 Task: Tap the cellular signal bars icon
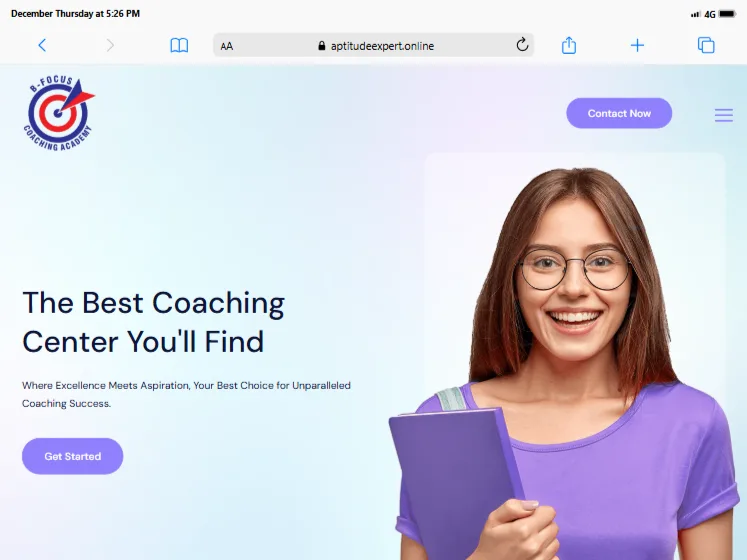coord(696,15)
